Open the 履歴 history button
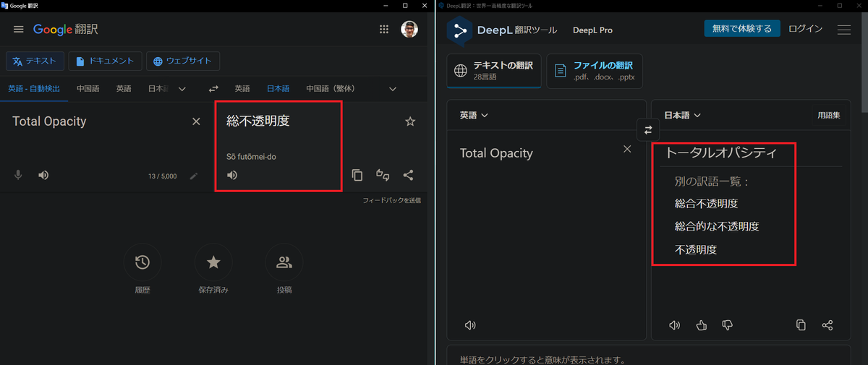Viewport: 868px width, 365px height. 142,263
